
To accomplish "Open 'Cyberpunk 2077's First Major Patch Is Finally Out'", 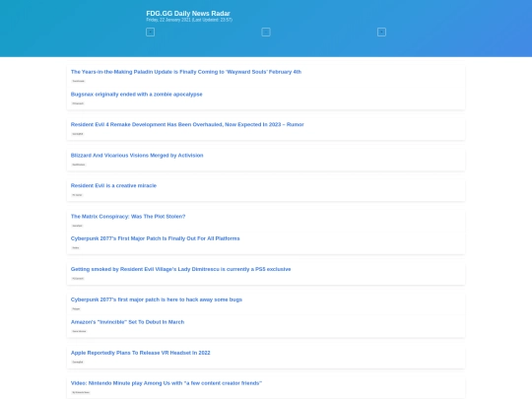I will [155, 238].
